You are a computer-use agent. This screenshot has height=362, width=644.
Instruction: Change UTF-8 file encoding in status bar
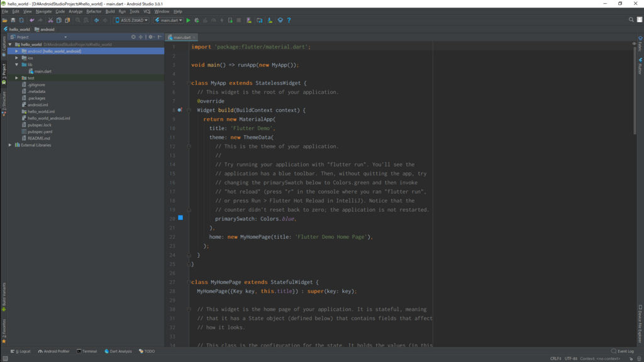(571, 358)
